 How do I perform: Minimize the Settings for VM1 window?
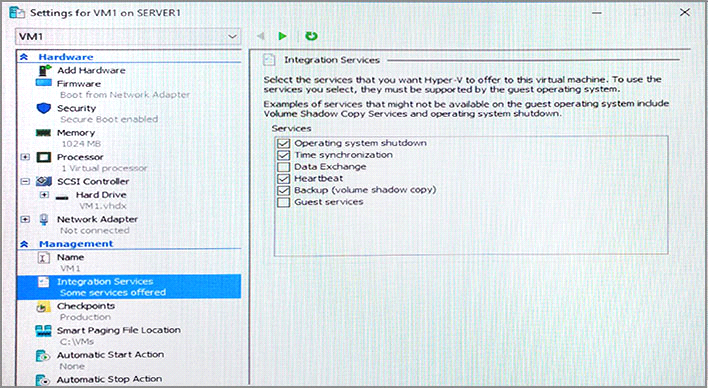click(596, 13)
